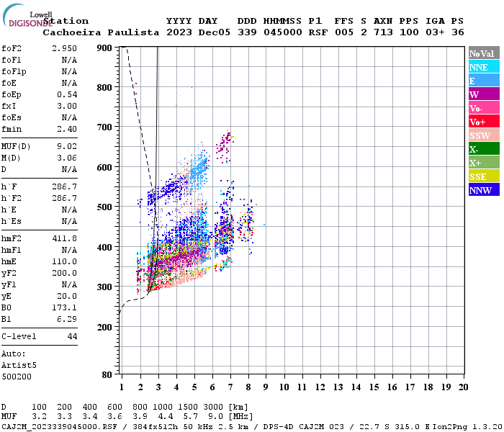Image resolution: width=504 pixels, height=432 pixels.
Task: Click the 2023 year header value
Action: click(x=179, y=32)
